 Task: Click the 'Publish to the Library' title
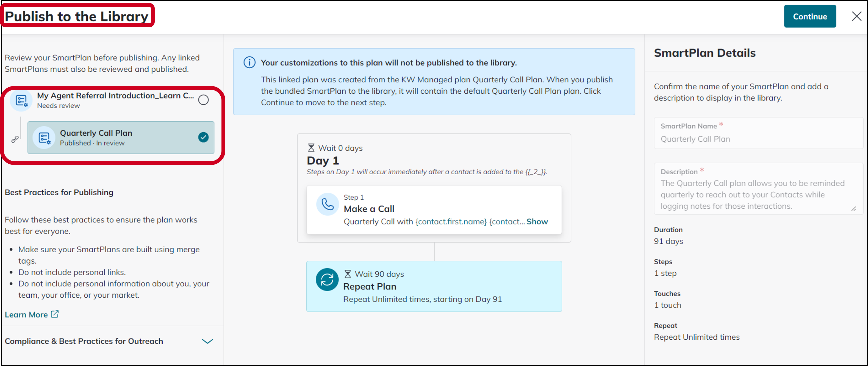coord(76,16)
